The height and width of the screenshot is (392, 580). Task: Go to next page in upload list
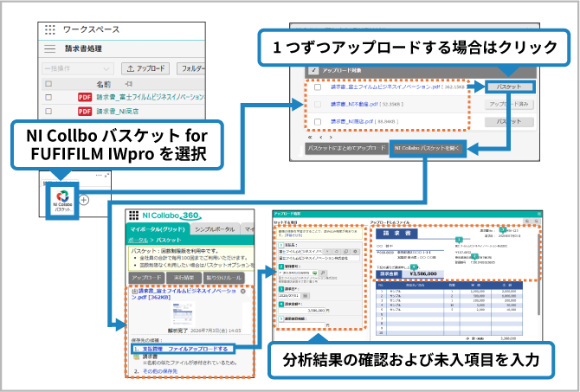coord(331,138)
